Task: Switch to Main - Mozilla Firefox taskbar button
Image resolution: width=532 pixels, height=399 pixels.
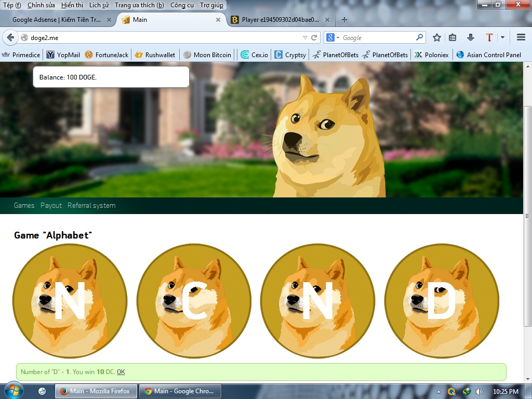Action: coord(96,391)
